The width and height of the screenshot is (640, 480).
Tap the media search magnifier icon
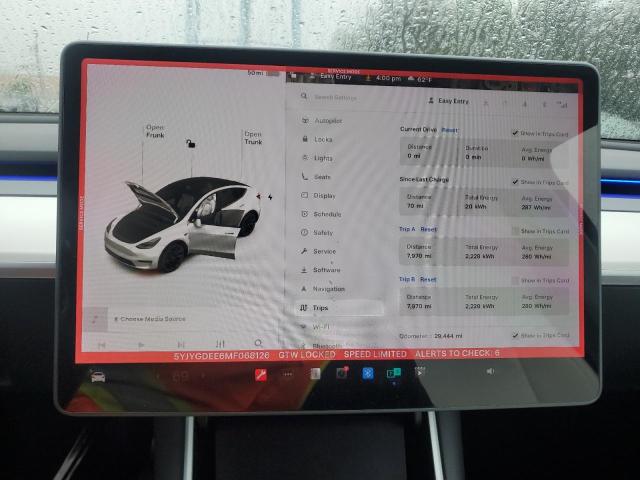click(x=258, y=343)
